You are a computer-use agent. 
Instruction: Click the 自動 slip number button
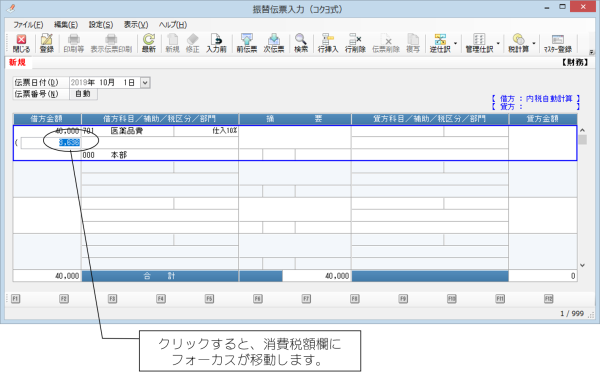(83, 94)
